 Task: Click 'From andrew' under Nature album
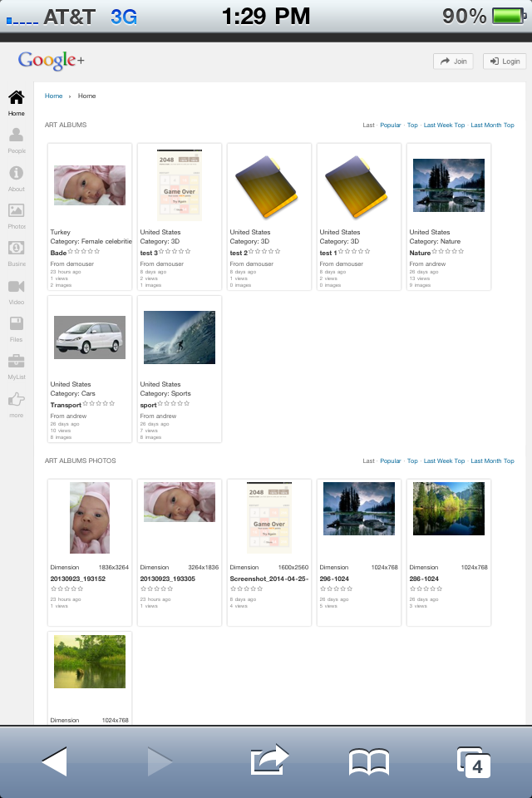click(427, 264)
